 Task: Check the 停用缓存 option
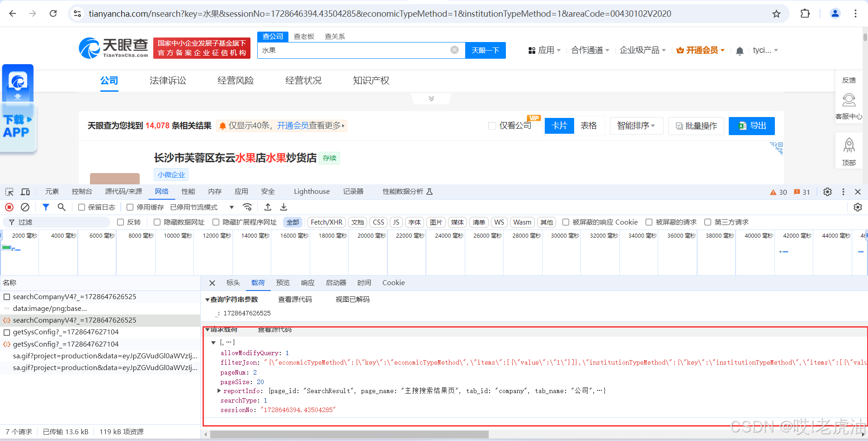130,207
